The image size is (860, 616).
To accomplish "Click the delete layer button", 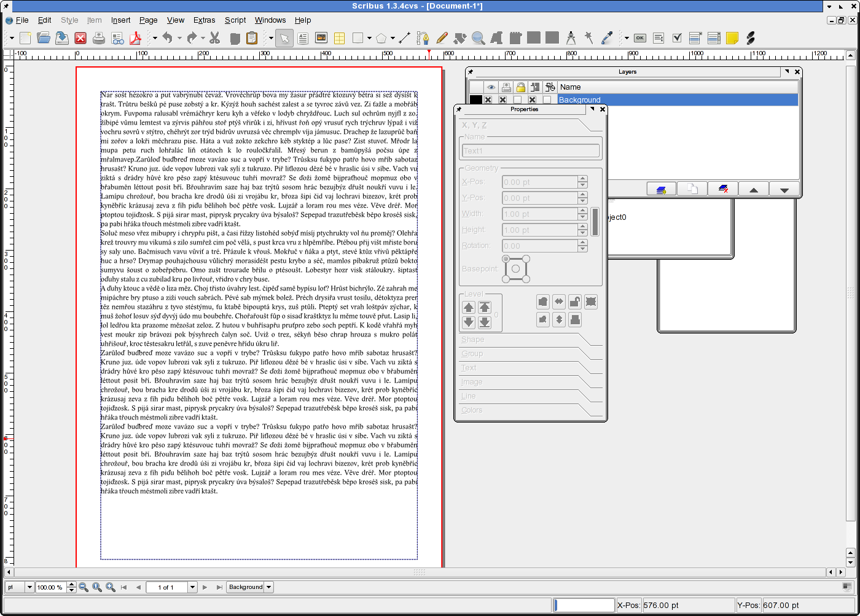I will pos(723,189).
